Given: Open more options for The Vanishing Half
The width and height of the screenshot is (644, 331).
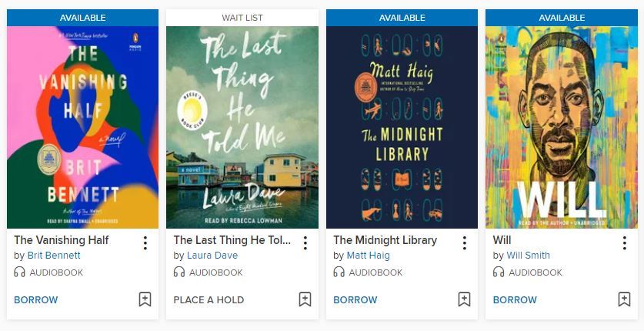Looking at the screenshot, I should click(145, 243).
